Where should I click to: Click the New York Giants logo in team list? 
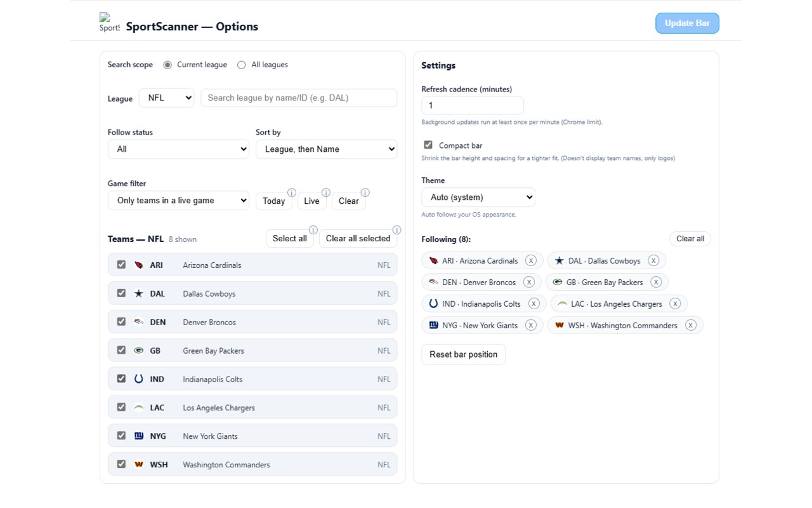pyautogui.click(x=139, y=436)
